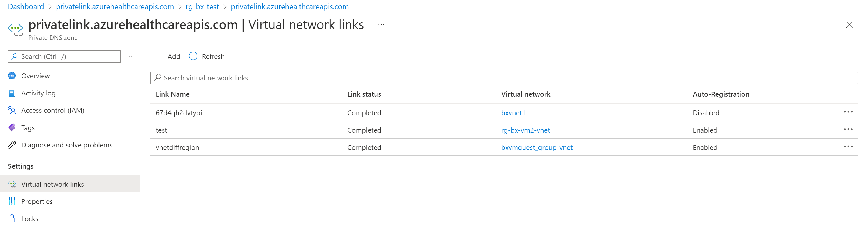Click the purple Tags icon
The height and width of the screenshot is (227, 868).
(12, 128)
